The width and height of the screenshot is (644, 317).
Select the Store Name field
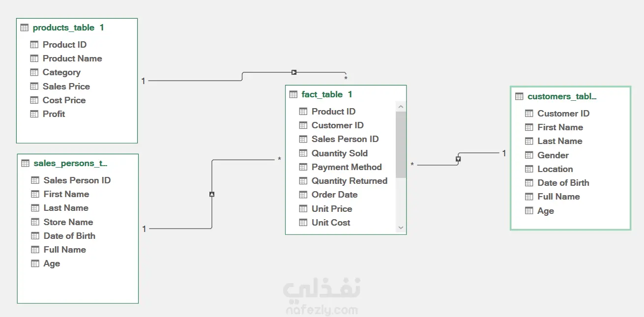point(68,222)
